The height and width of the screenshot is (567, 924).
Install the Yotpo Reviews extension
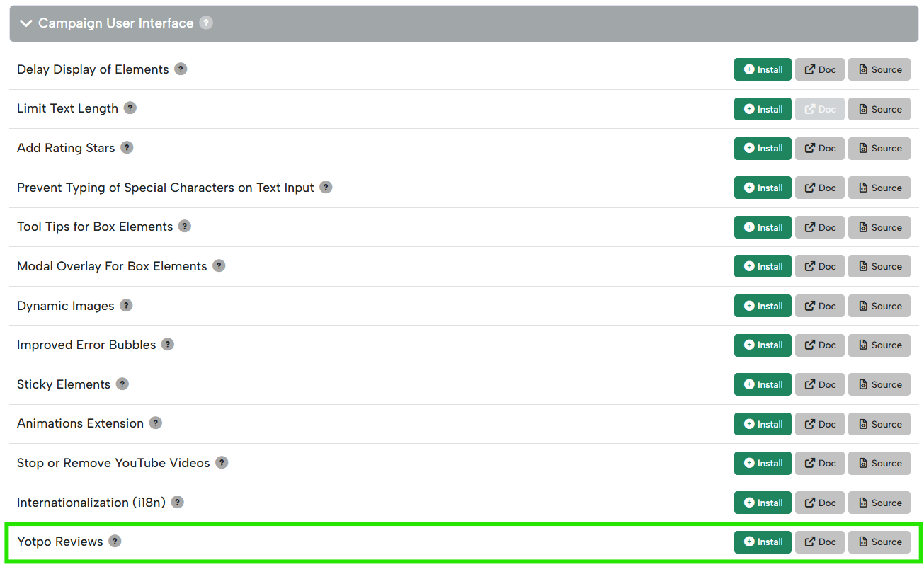tap(763, 541)
